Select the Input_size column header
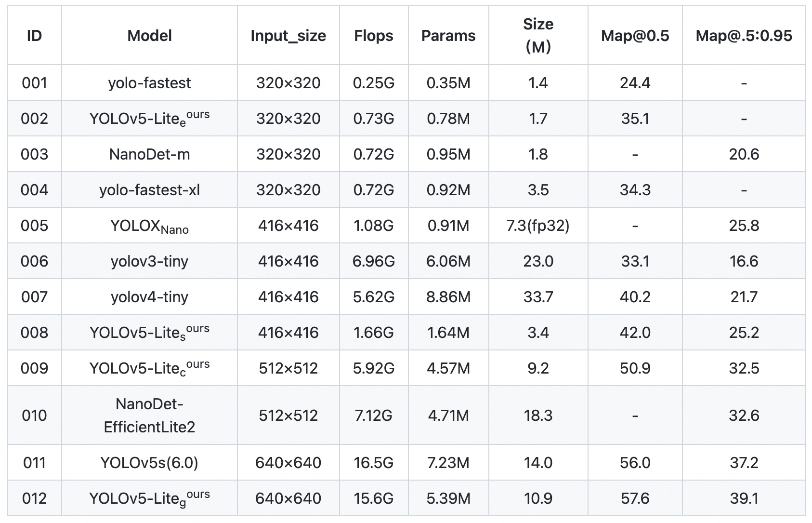The image size is (812, 523). click(x=288, y=36)
